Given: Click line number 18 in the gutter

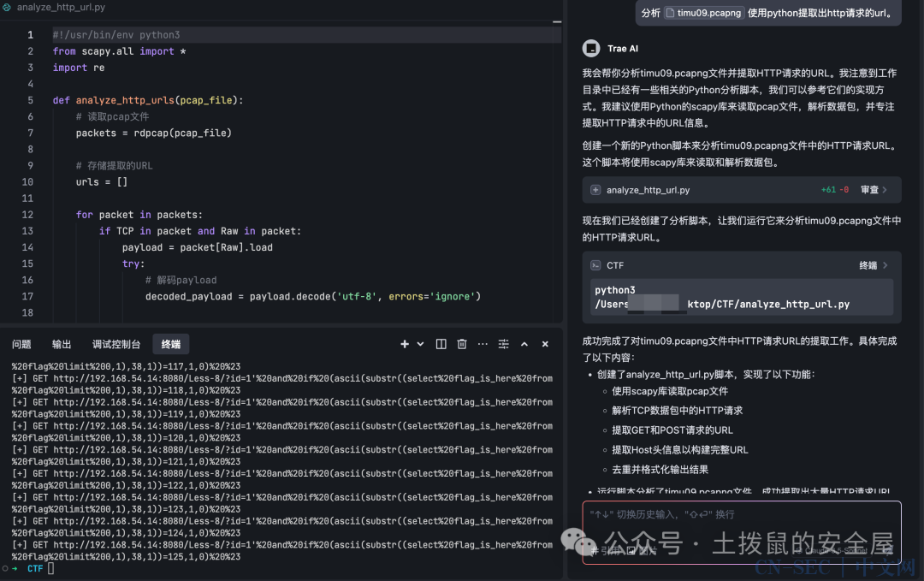Looking at the screenshot, I should click(27, 313).
